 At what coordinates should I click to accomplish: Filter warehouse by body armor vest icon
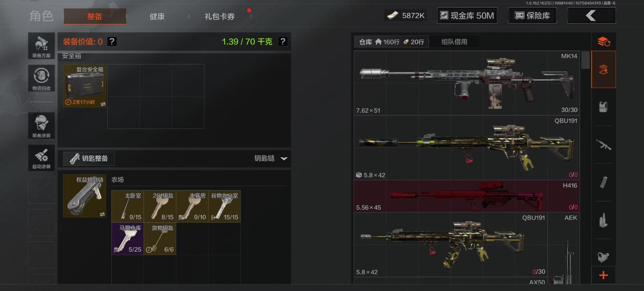(603, 107)
